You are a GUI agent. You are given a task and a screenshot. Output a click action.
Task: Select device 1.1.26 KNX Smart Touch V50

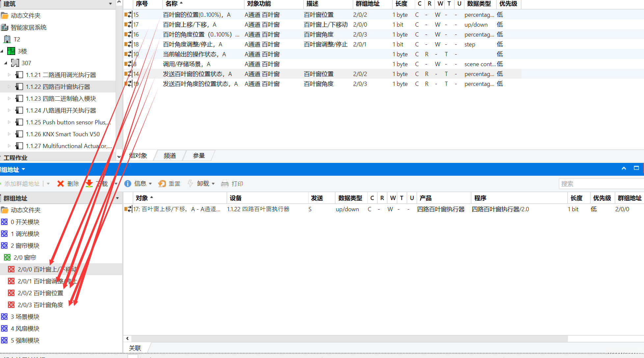63,134
